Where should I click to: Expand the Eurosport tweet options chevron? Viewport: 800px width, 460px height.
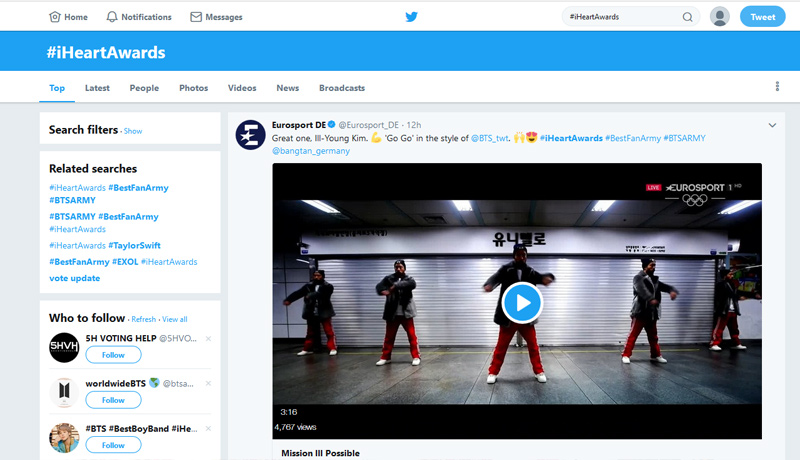tap(772, 125)
